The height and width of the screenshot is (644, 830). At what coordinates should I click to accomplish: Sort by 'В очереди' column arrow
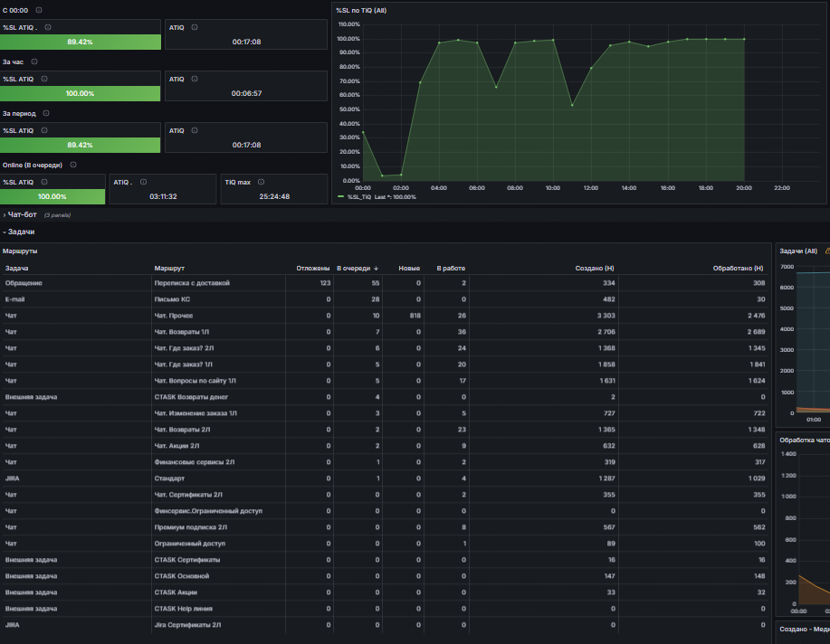pos(377,269)
